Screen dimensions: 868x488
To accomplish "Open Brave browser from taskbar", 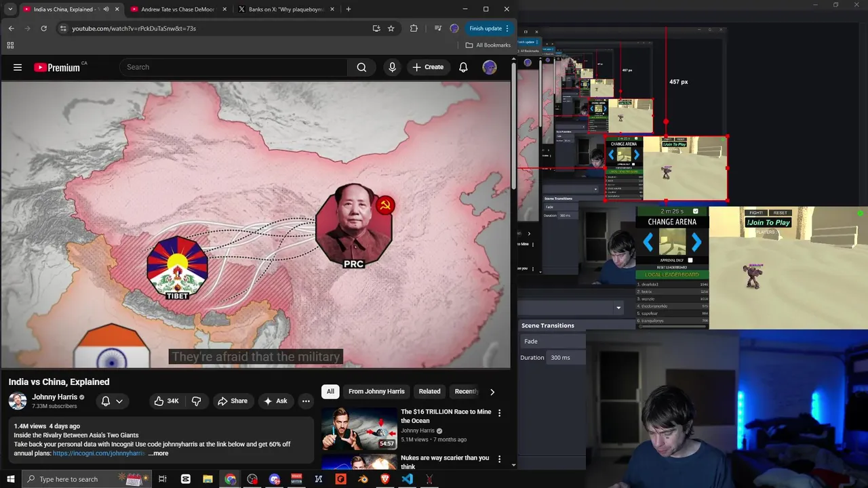I will (x=385, y=479).
